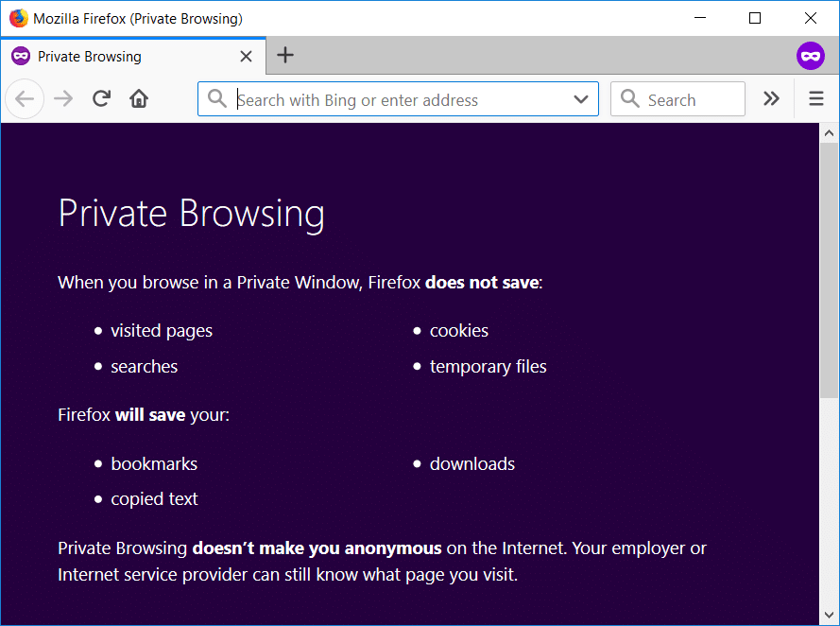Close the Private Browsing tab
This screenshot has width=840, height=626.
click(x=246, y=57)
